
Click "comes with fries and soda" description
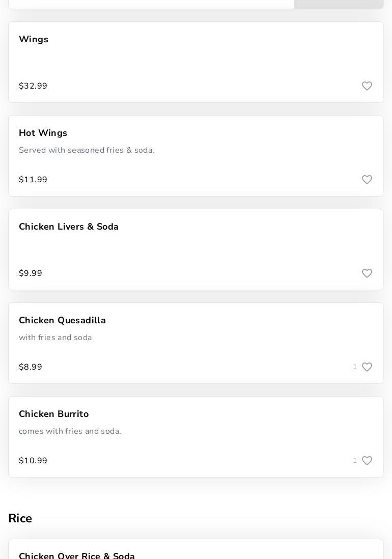(x=70, y=431)
